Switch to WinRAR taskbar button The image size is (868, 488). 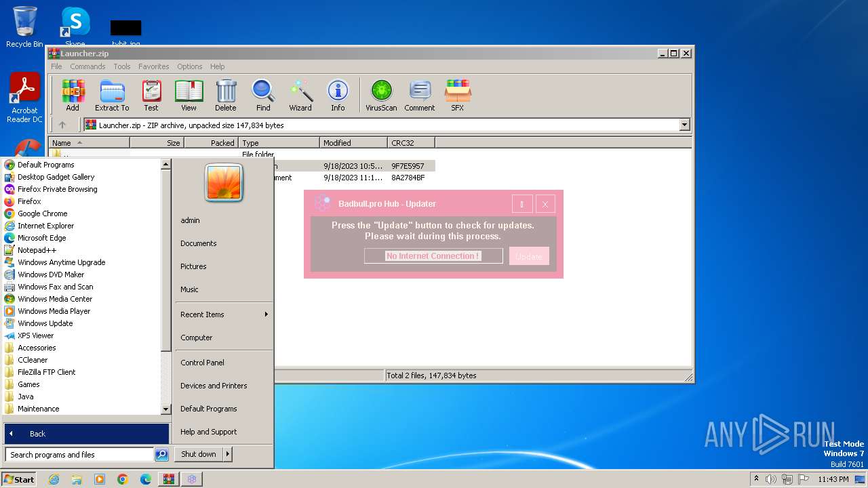(169, 479)
